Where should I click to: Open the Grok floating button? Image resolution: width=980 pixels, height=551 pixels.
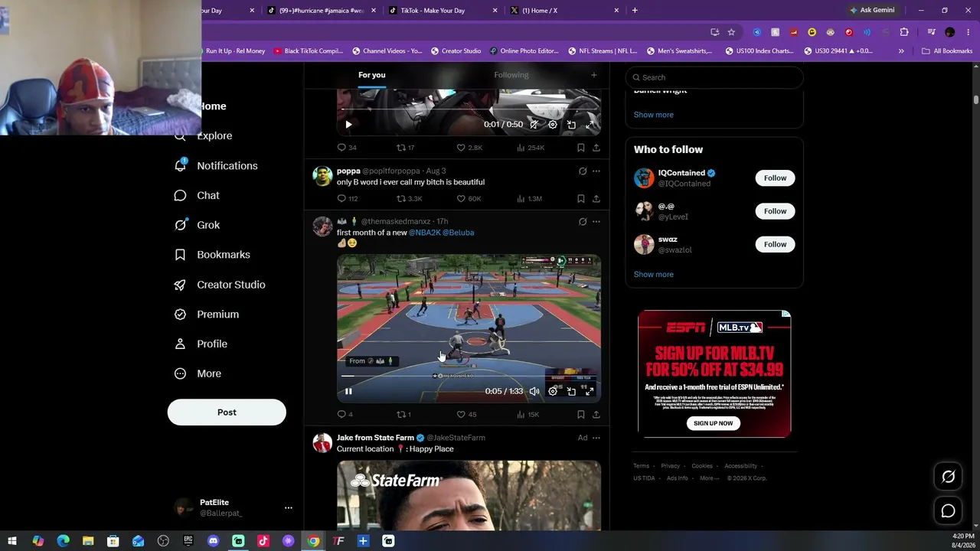tap(948, 477)
